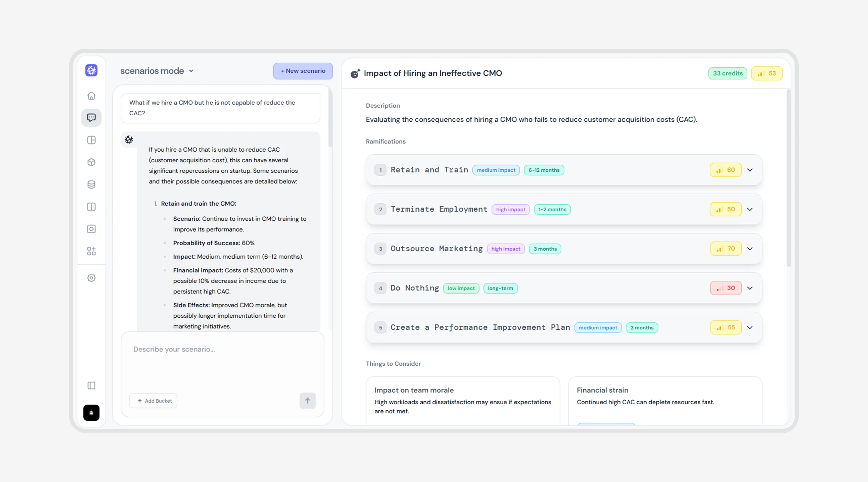
Task: Open the Home panel in sidebar
Action: point(91,96)
